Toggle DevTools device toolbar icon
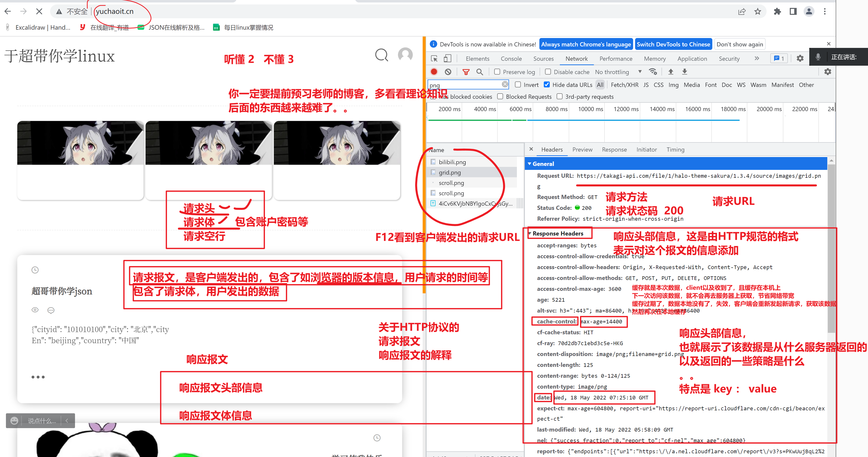Viewport: 868px width, 457px height. (448, 59)
